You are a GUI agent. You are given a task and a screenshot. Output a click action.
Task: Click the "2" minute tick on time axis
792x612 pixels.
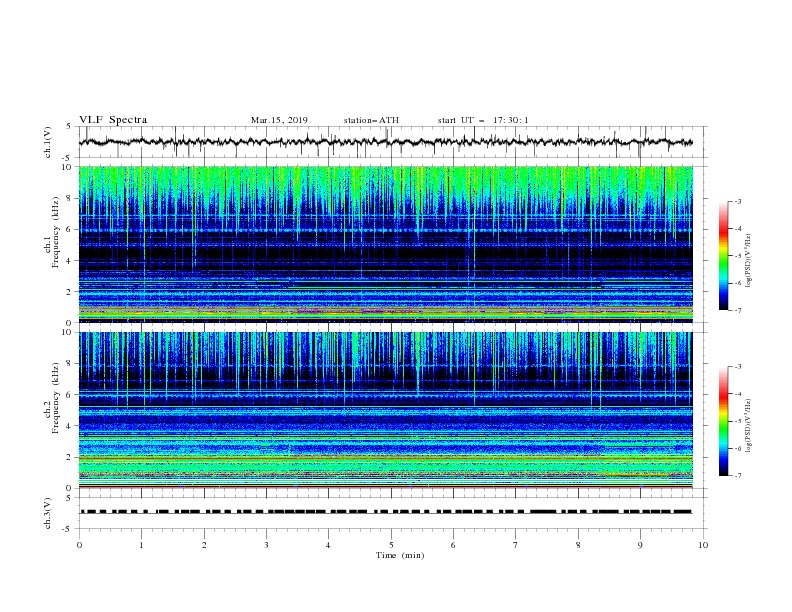point(204,545)
